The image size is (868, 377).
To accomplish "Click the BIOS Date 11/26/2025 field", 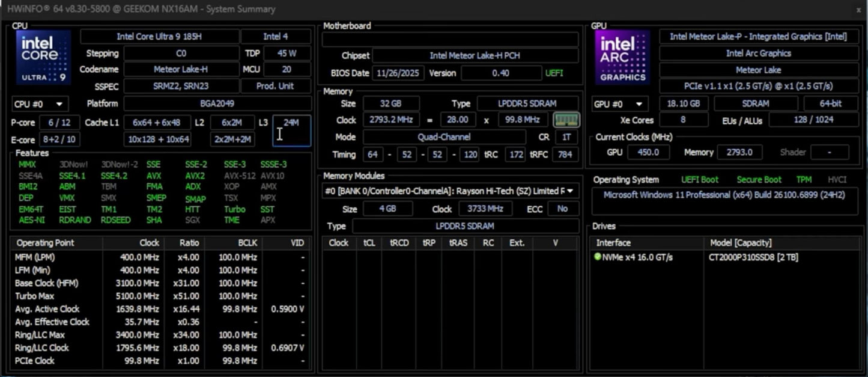I will coord(398,73).
